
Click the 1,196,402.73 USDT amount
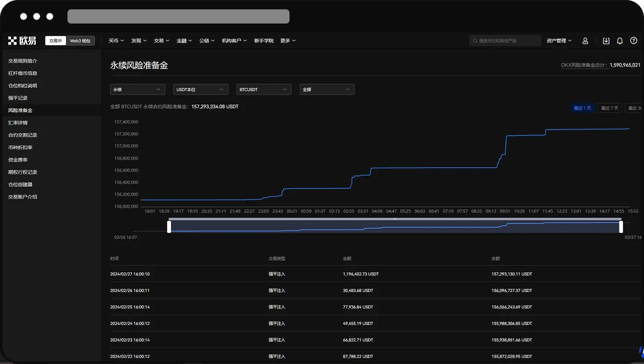[361, 274]
